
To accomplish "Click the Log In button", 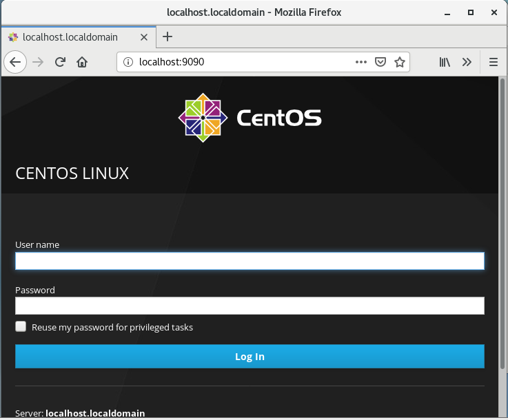I will point(250,357).
